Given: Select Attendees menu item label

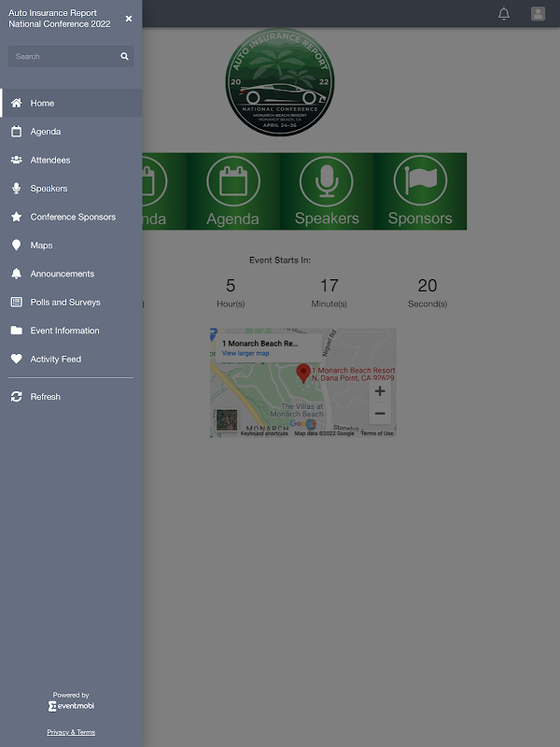Looking at the screenshot, I should point(50,160).
